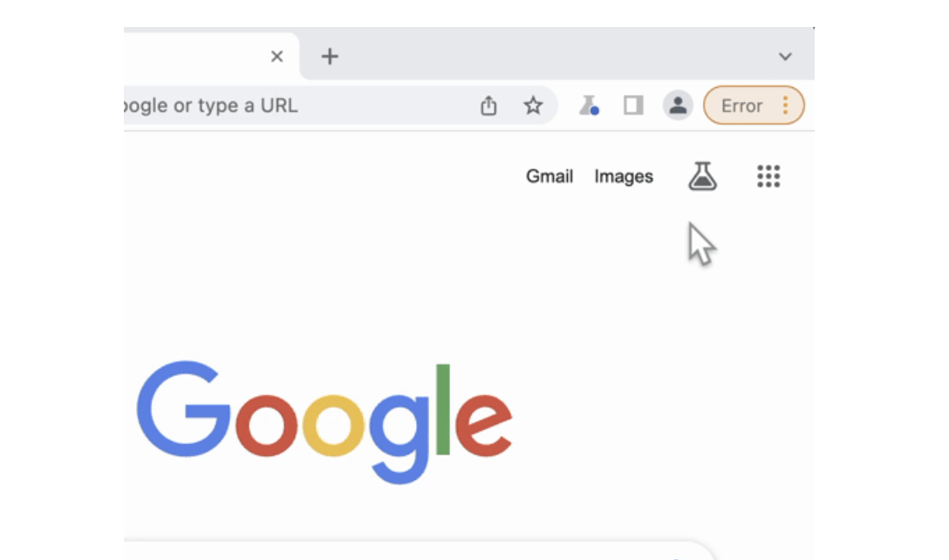
Task: Add a new tab with the plus button
Action: (329, 57)
